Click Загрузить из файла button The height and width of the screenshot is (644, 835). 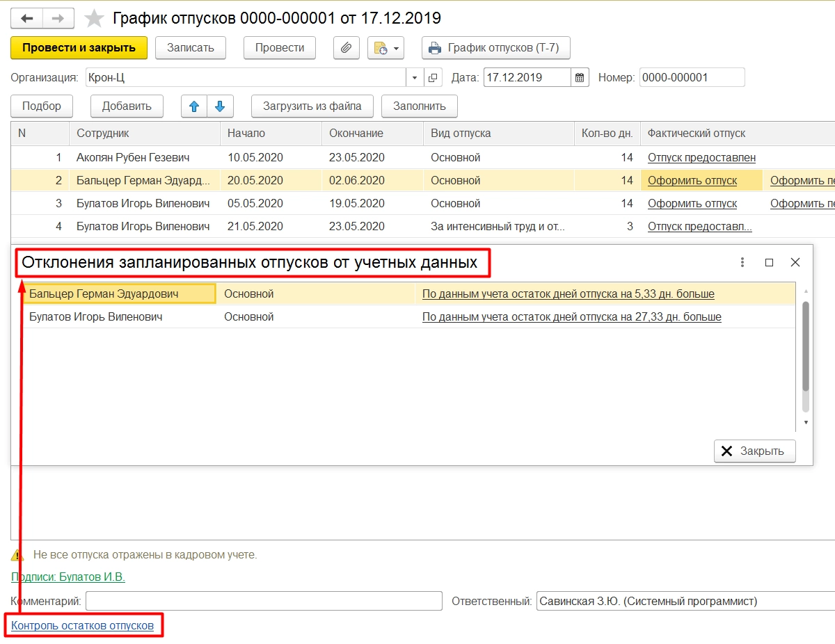[x=312, y=106]
